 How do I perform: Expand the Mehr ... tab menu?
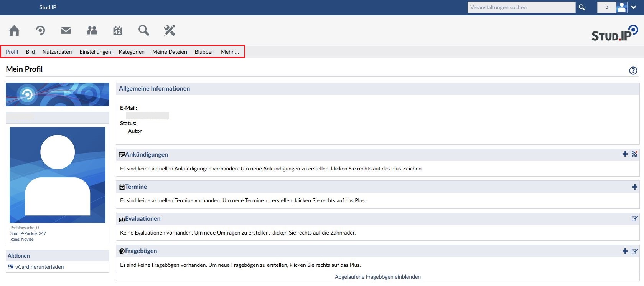[x=230, y=52]
